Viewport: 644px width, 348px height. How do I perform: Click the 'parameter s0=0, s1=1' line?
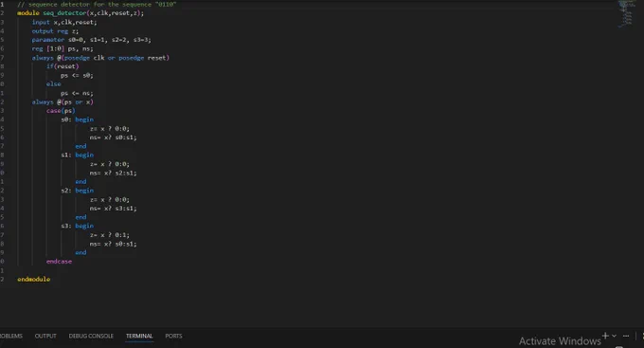click(x=92, y=40)
